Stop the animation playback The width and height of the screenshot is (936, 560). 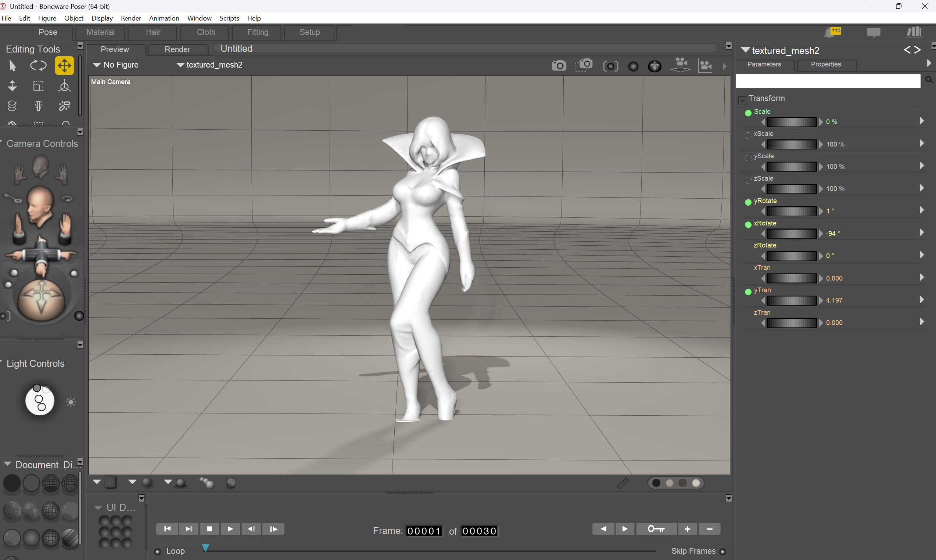pyautogui.click(x=209, y=529)
